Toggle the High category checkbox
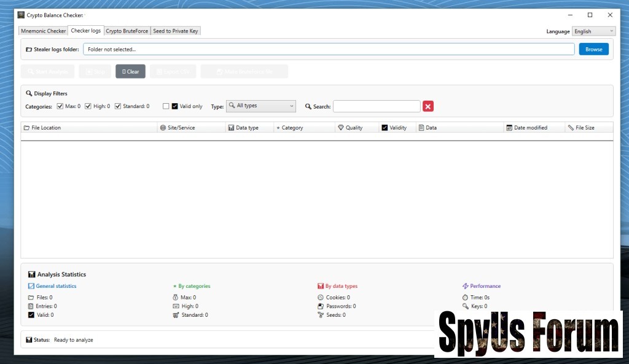The image size is (629, 364). point(88,106)
